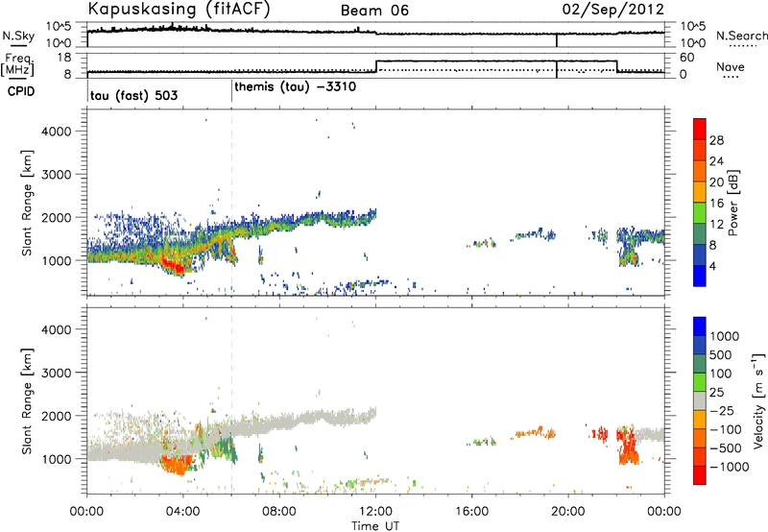Click the 'Power [dB]' color bar label

point(732,203)
